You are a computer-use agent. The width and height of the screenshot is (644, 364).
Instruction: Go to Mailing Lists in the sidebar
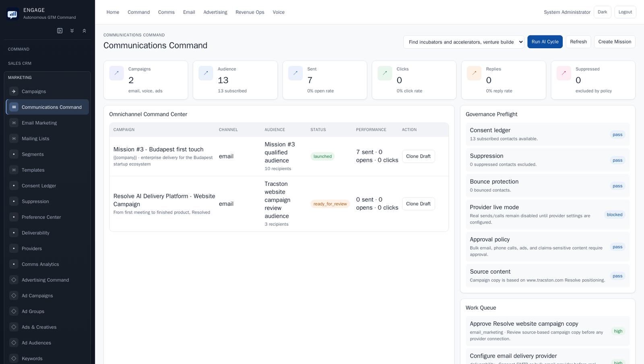(x=47, y=138)
